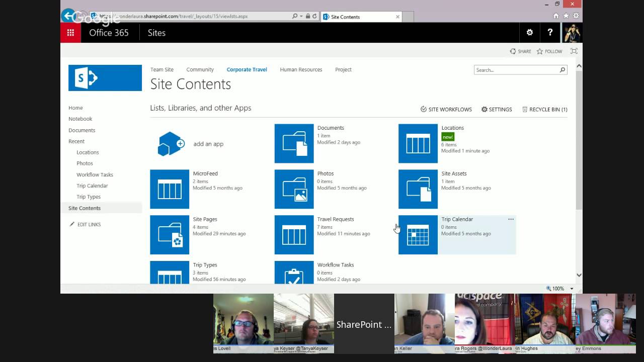The width and height of the screenshot is (644, 362).
Task: Open the Office 365 settings gear
Action: point(529,33)
